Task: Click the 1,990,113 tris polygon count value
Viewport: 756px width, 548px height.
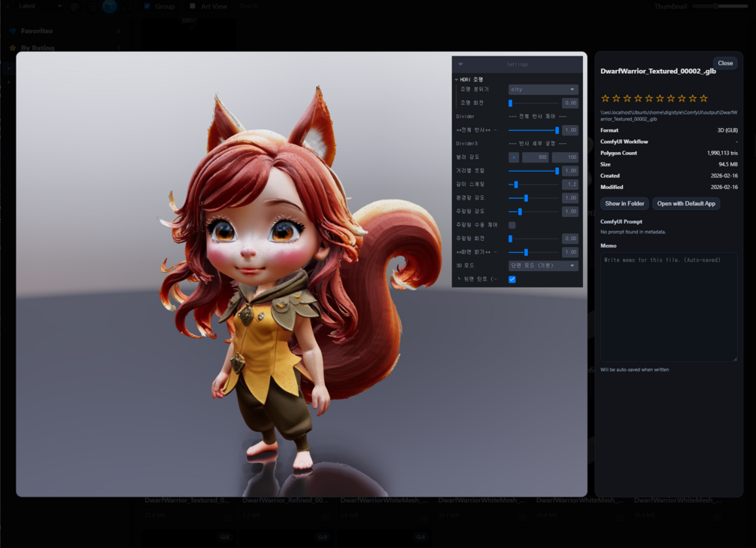Action: 722,153
